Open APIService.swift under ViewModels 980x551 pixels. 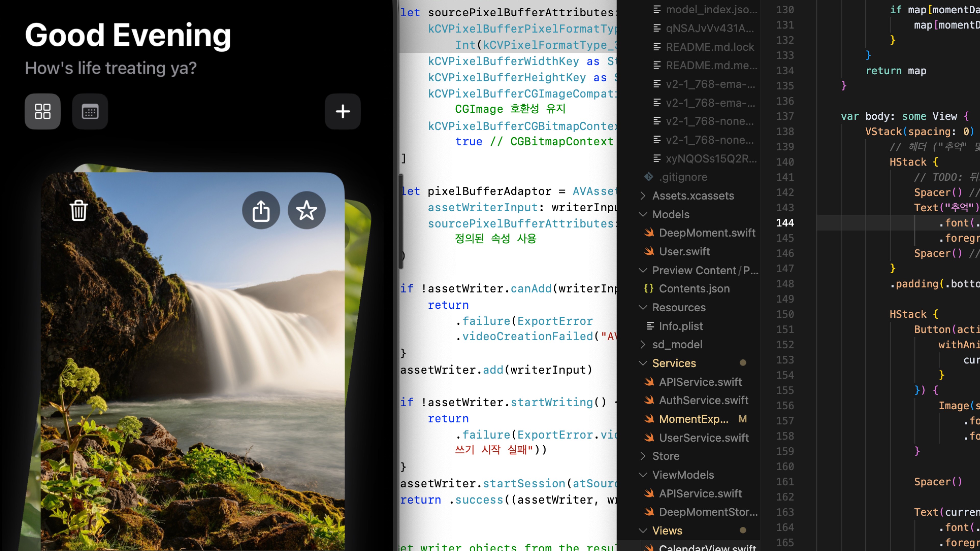(700, 493)
